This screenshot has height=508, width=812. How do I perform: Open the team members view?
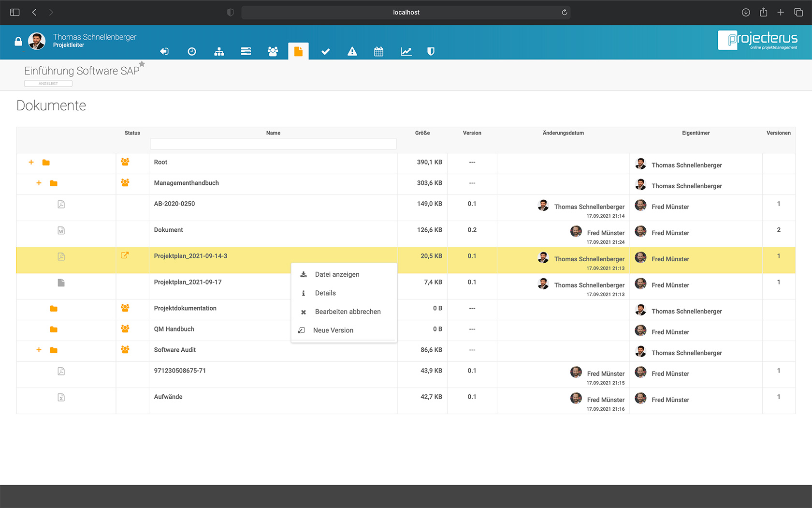[273, 51]
